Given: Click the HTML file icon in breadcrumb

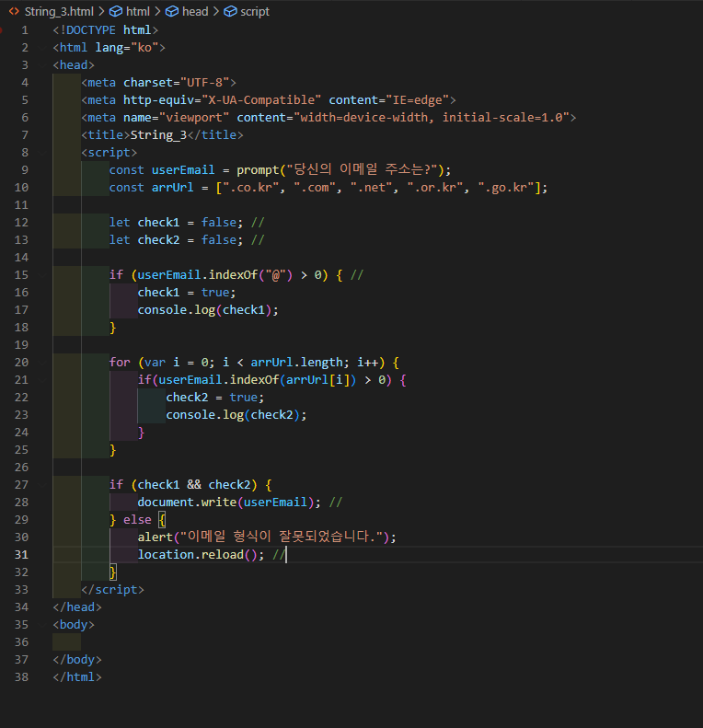Looking at the screenshot, I should coord(15,12).
